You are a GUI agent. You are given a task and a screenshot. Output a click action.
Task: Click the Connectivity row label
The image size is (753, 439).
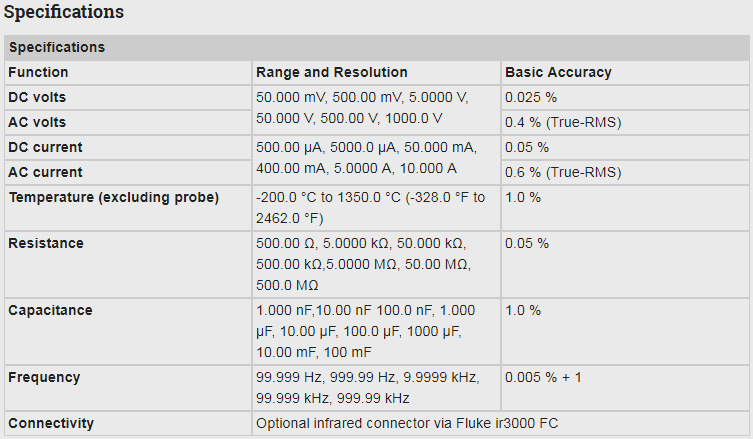pyautogui.click(x=51, y=423)
